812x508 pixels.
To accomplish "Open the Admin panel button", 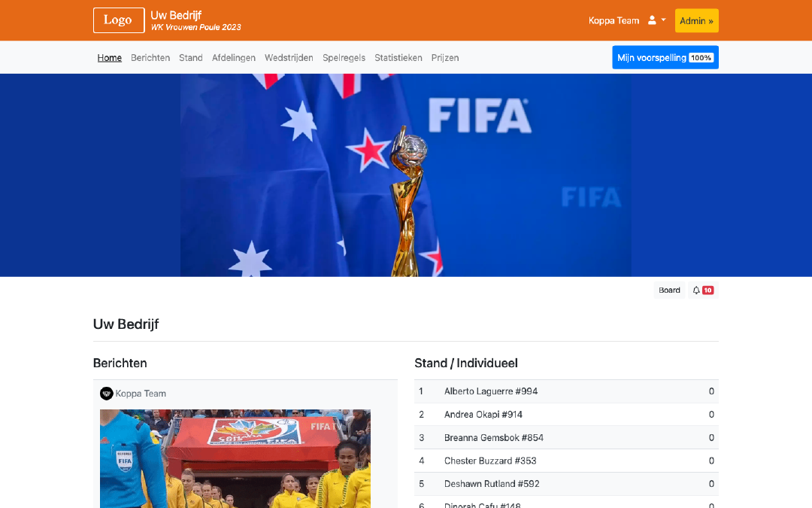I will point(696,21).
